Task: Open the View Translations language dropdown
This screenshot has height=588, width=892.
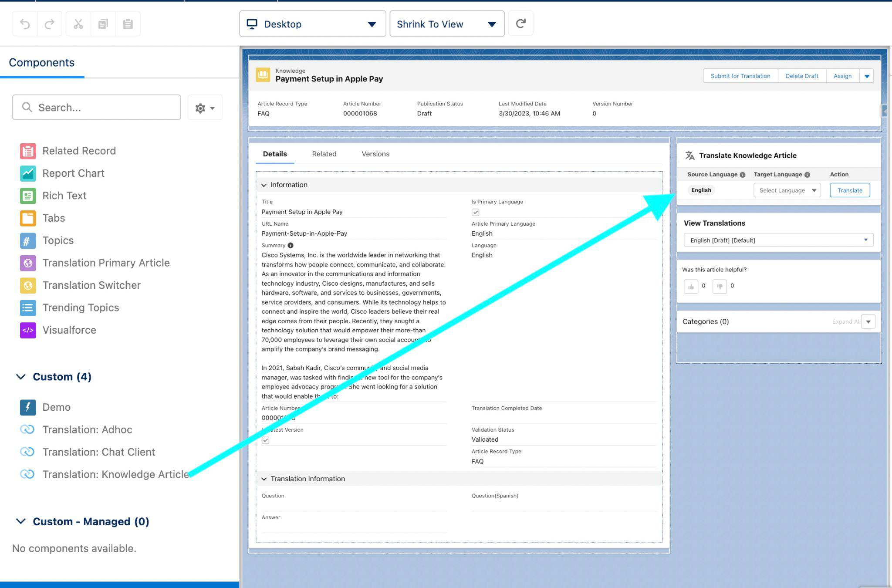Action: [x=778, y=240]
